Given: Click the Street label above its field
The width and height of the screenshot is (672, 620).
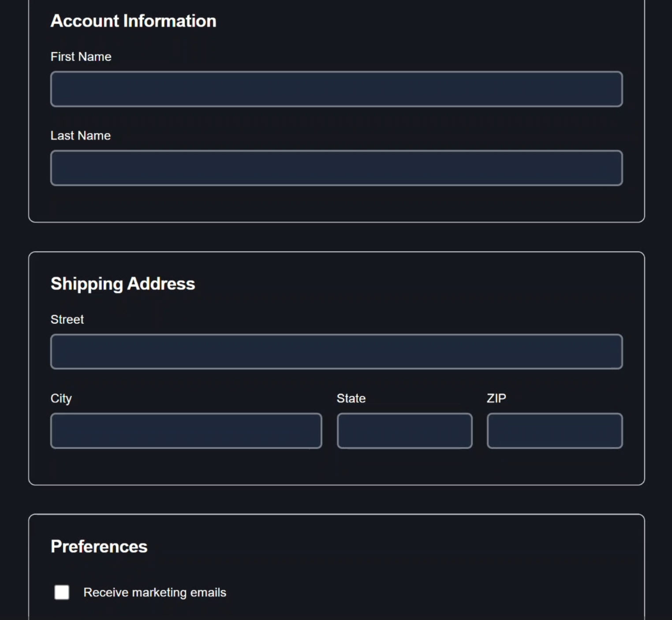Looking at the screenshot, I should 67,319.
